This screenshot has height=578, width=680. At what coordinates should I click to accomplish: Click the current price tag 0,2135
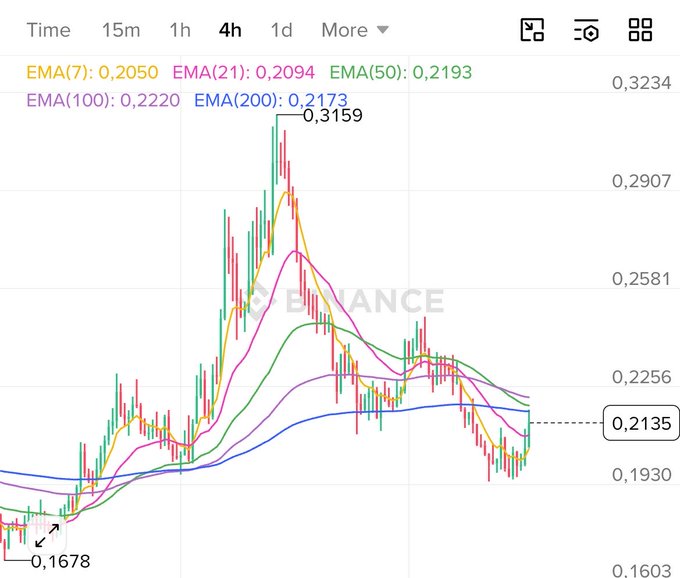pyautogui.click(x=641, y=423)
